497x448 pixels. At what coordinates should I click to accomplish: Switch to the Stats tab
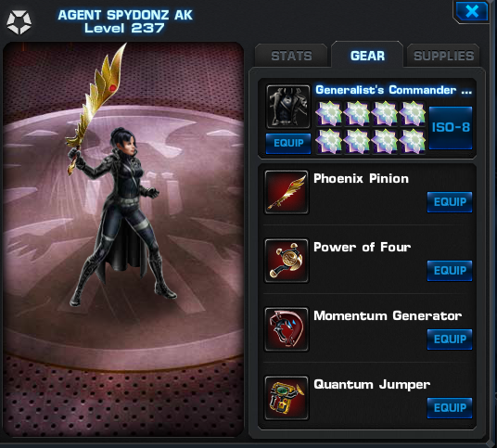[x=291, y=56]
